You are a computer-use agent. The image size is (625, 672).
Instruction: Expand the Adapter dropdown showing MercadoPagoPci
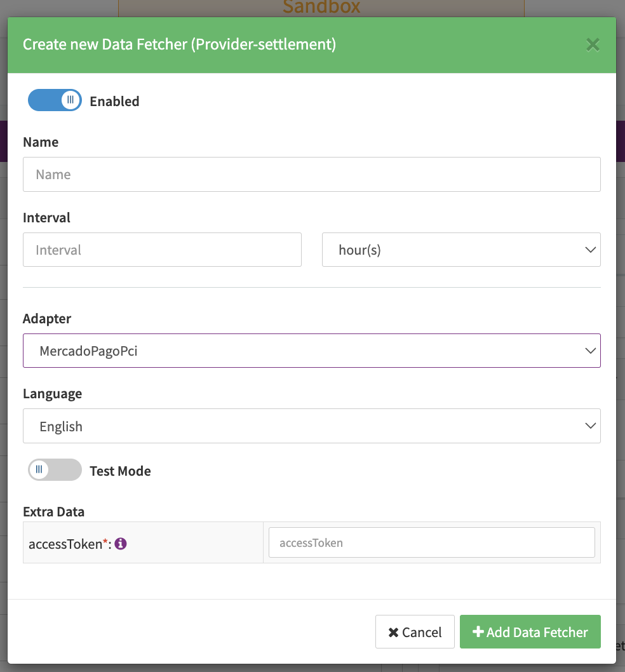pos(311,351)
